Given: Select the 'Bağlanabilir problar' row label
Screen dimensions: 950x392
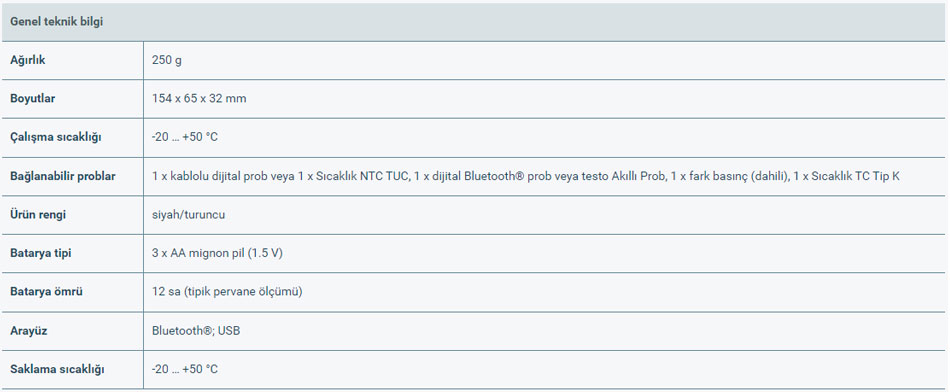Looking at the screenshot, I should pyautogui.click(x=63, y=176).
